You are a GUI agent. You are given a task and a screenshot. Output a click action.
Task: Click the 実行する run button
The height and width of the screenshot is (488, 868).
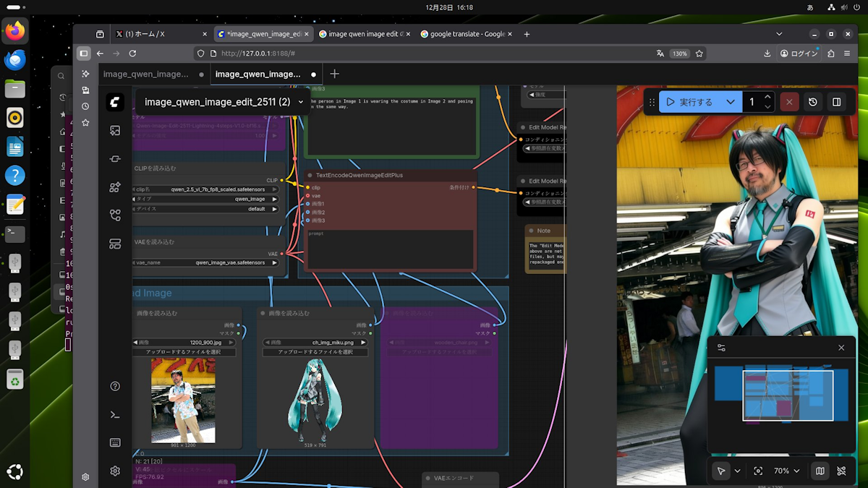[x=689, y=102]
